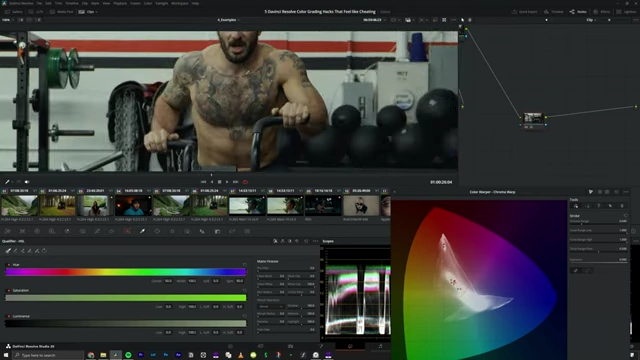Open the Camera Raw palette icon

(7, 231)
